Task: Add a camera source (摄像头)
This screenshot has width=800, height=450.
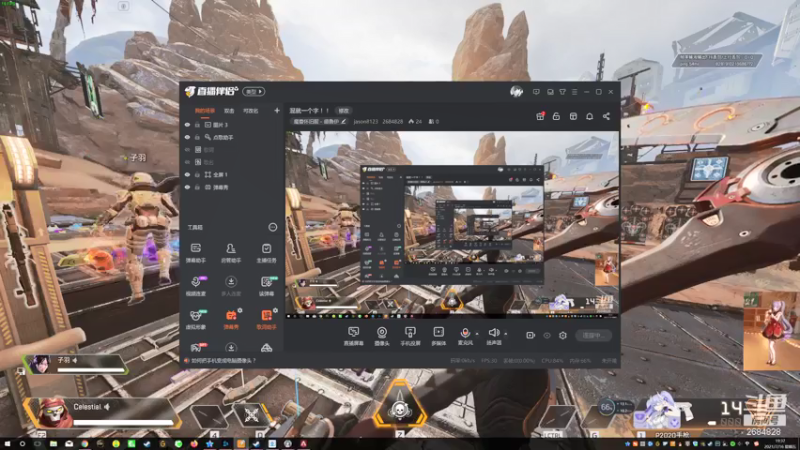Action: (382, 336)
